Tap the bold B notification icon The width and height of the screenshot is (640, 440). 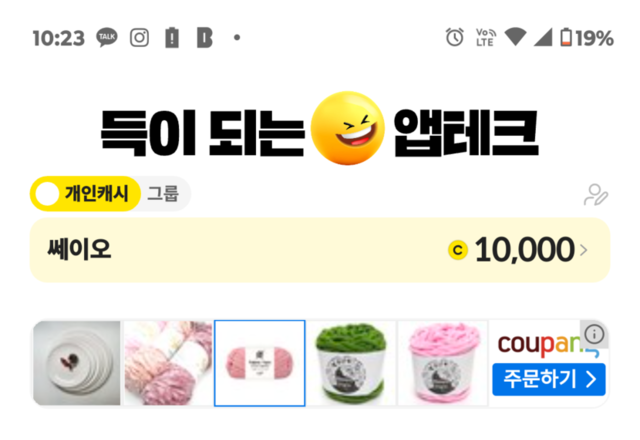(204, 38)
